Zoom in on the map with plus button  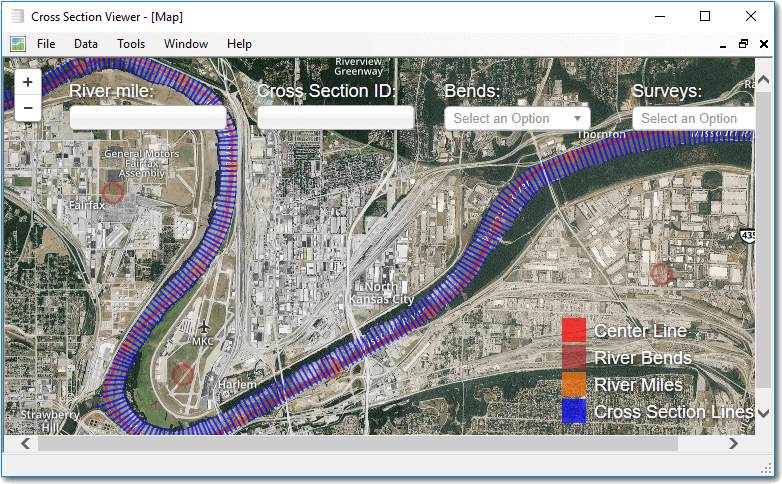28,82
